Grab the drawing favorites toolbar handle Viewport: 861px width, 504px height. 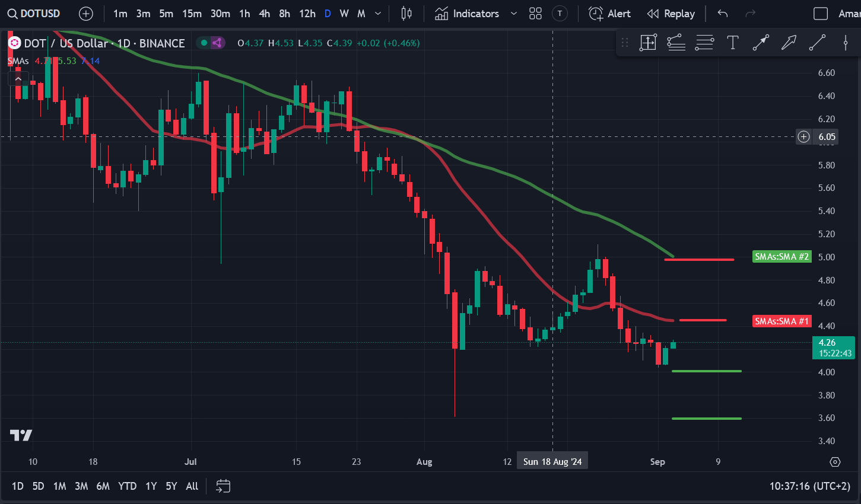pyautogui.click(x=625, y=42)
